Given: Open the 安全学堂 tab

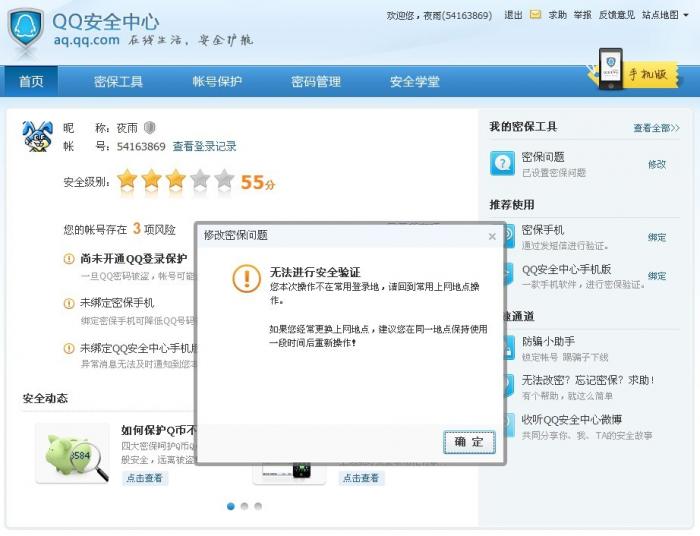Looking at the screenshot, I should (414, 81).
